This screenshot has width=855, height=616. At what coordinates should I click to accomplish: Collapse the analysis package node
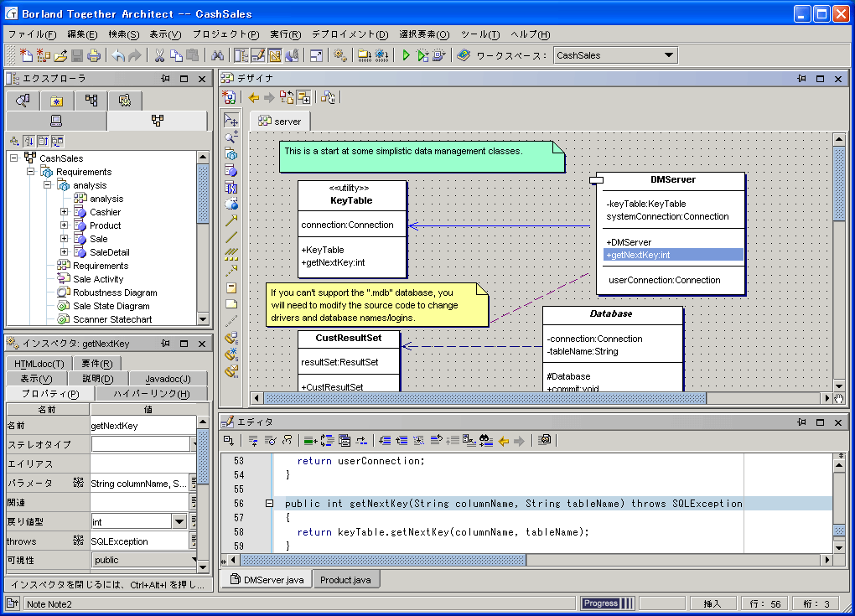(48, 185)
